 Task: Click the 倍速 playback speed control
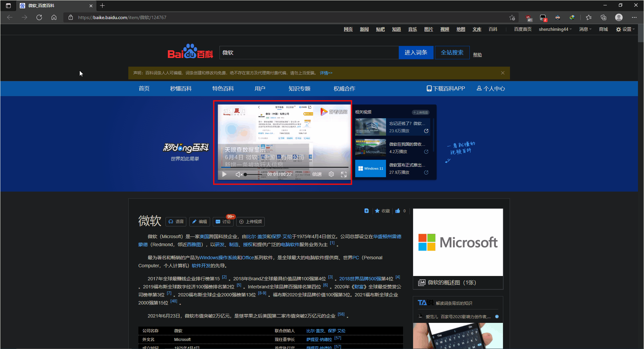coord(316,174)
